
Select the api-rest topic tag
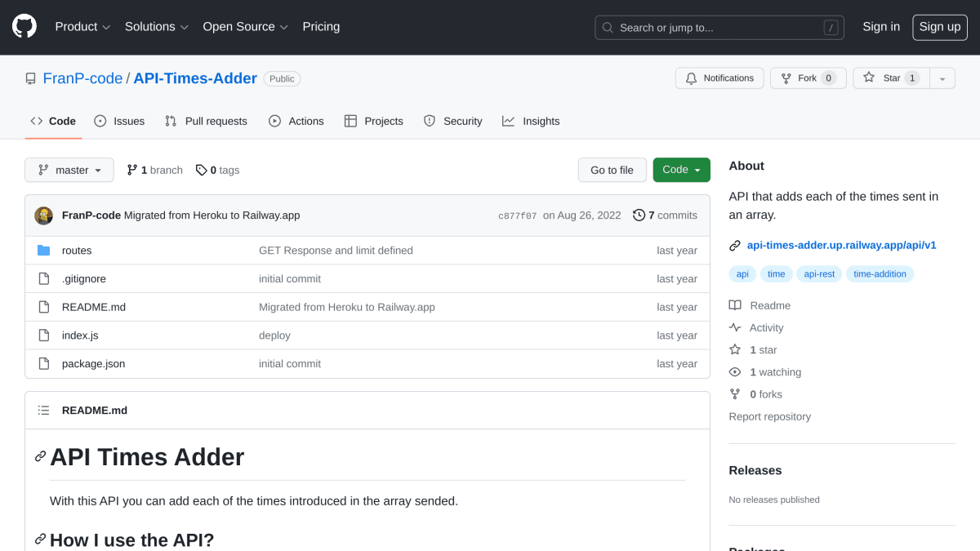[x=819, y=274]
